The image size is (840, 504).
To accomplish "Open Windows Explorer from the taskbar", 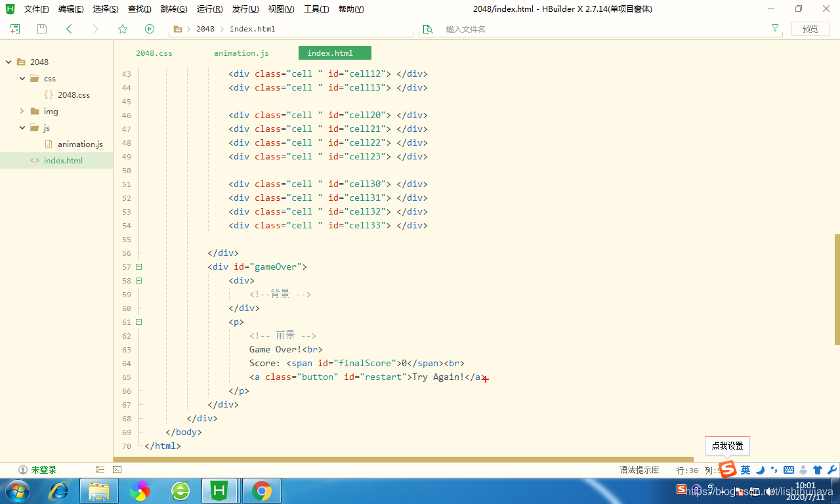I will pyautogui.click(x=99, y=491).
